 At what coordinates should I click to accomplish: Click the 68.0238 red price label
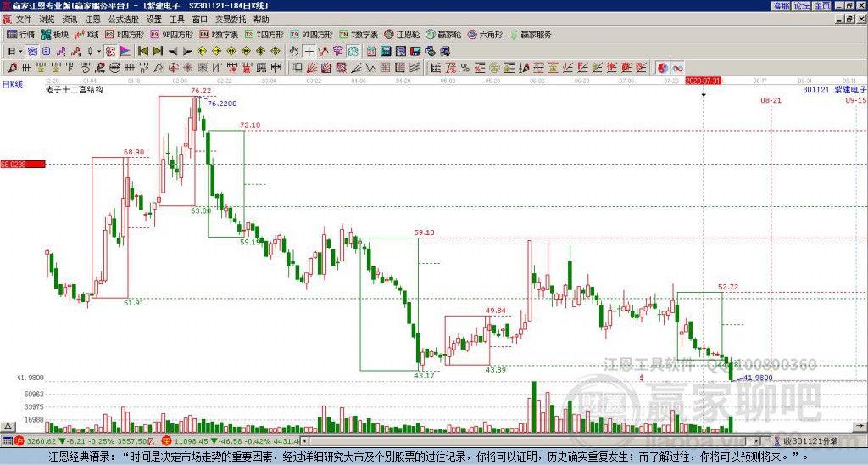click(23, 164)
